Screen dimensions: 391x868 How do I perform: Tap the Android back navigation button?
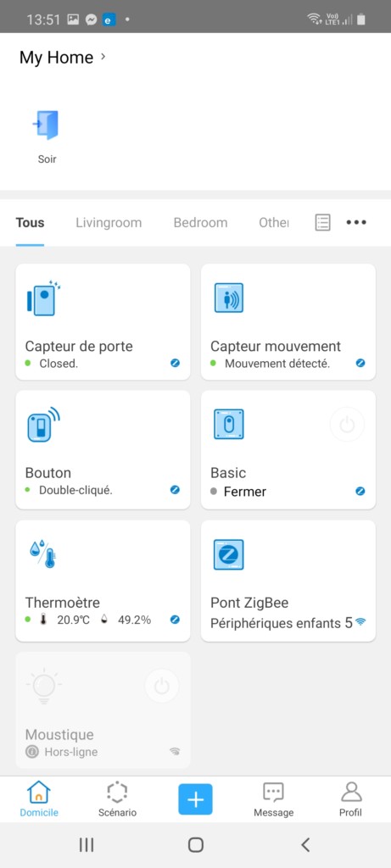click(x=305, y=844)
